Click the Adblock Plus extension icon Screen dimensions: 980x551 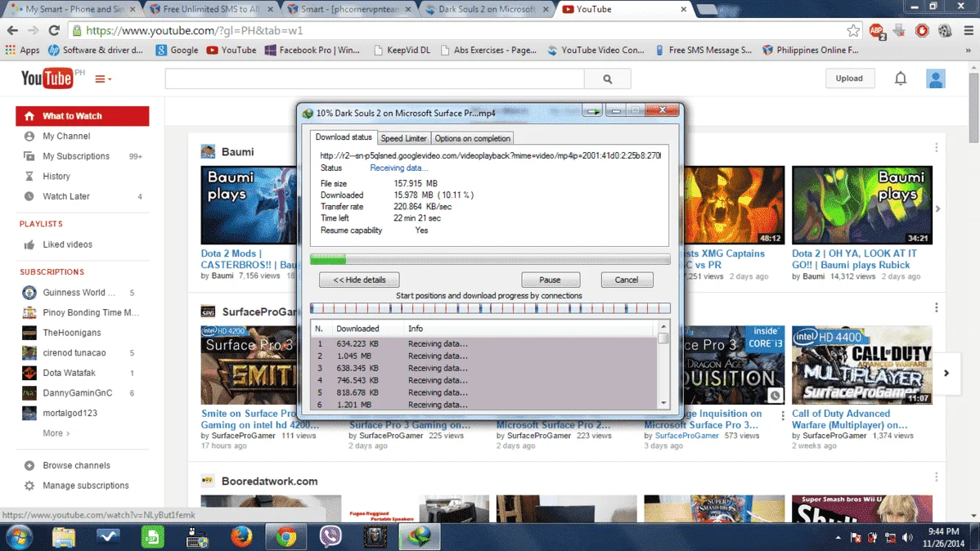[x=877, y=30]
